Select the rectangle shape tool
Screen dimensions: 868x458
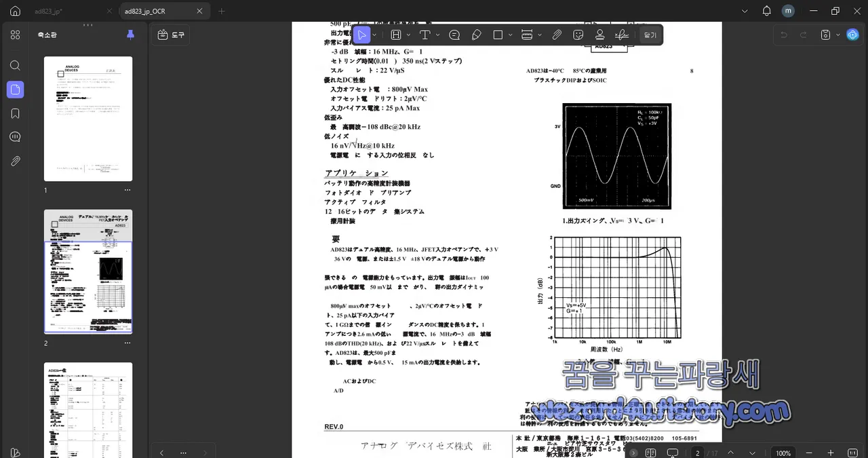[496, 35]
